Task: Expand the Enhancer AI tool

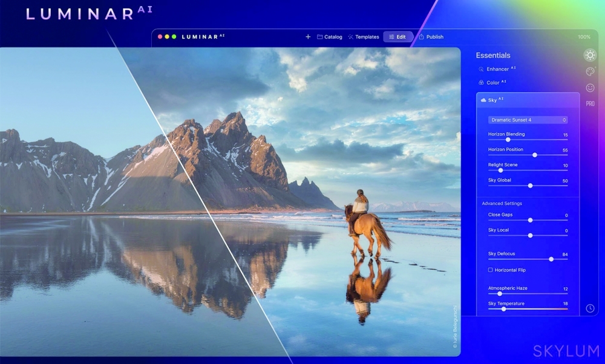Action: pos(497,69)
